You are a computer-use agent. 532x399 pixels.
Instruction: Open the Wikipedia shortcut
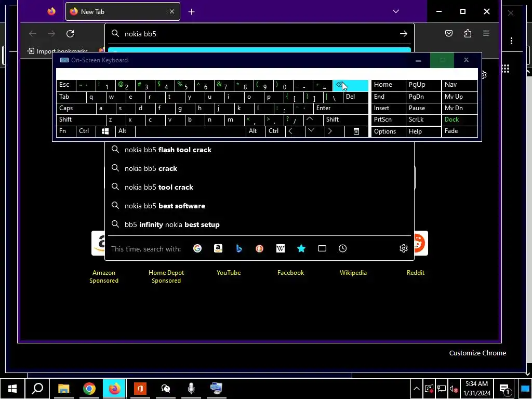point(353,272)
